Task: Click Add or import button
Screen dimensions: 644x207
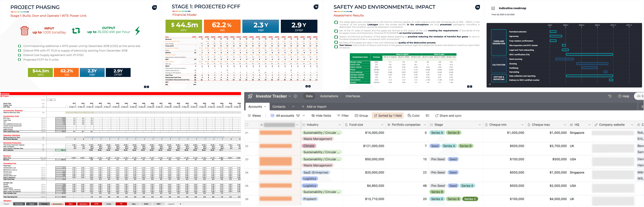Action: 314,107
